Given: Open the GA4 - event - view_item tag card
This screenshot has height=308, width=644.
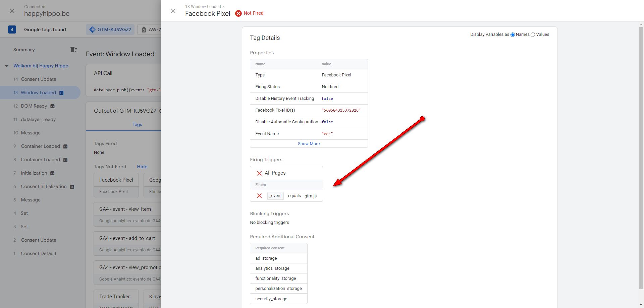Looking at the screenshot, I should point(125,209).
